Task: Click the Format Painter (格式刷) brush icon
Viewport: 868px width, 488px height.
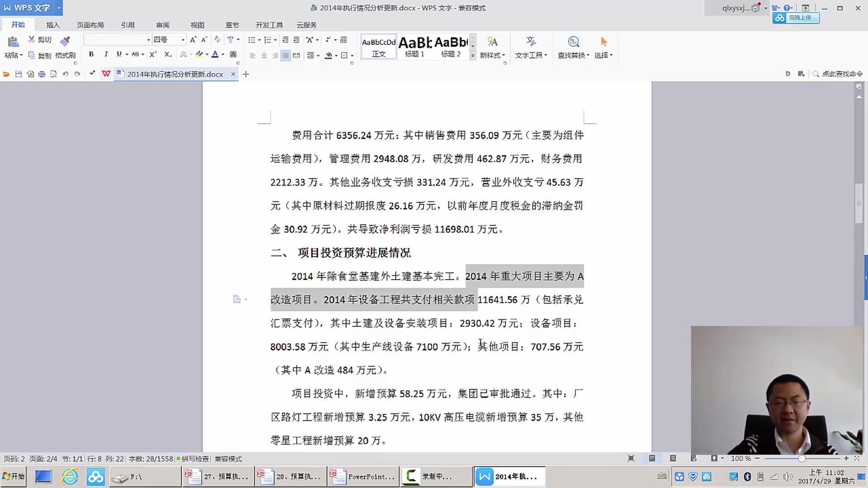Action: (x=65, y=42)
